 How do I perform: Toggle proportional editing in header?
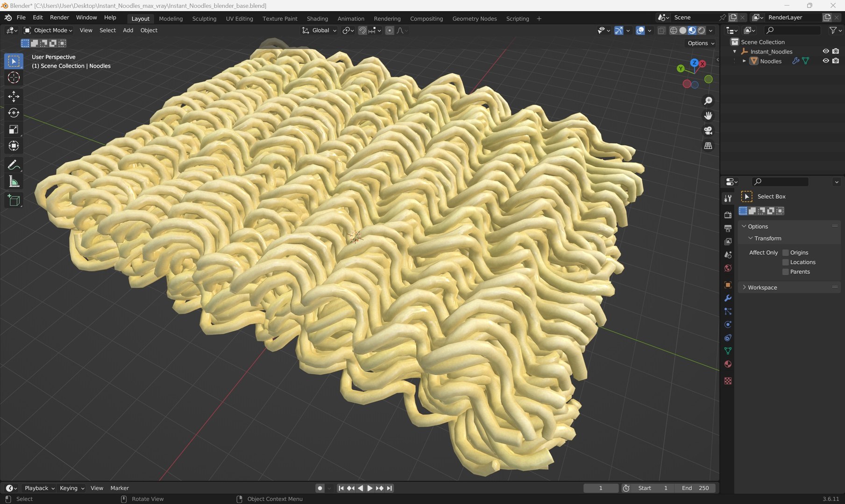tap(390, 30)
